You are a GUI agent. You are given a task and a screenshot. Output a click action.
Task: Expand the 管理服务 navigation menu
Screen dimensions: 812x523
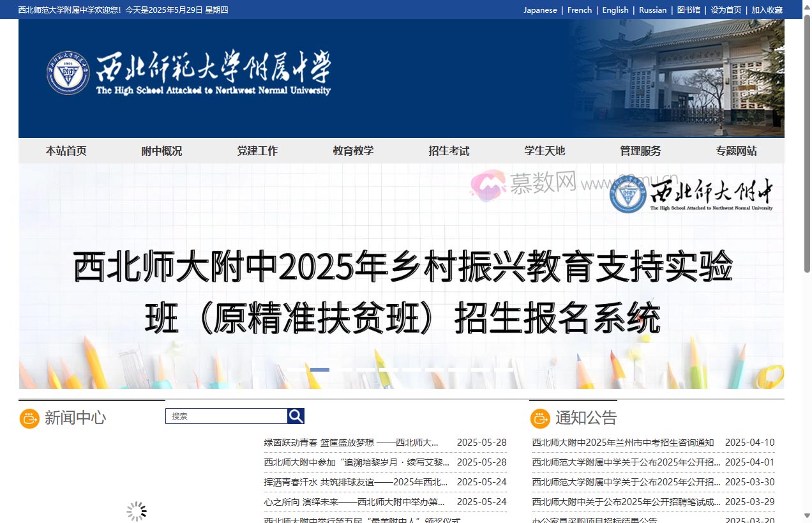[640, 151]
